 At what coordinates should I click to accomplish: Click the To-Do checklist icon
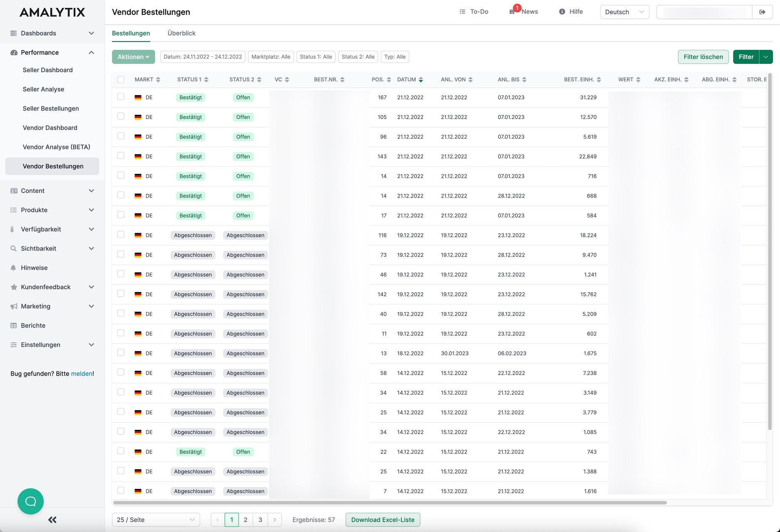pyautogui.click(x=463, y=12)
